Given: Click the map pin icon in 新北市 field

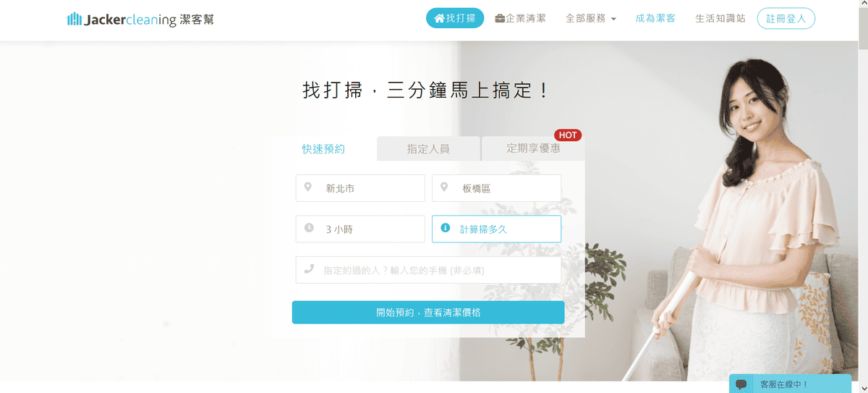Looking at the screenshot, I should coord(308,187).
